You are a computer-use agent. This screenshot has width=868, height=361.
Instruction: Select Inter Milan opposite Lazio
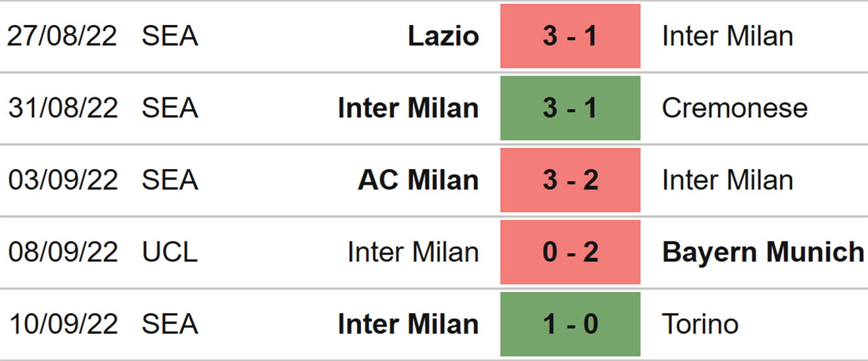727,36
